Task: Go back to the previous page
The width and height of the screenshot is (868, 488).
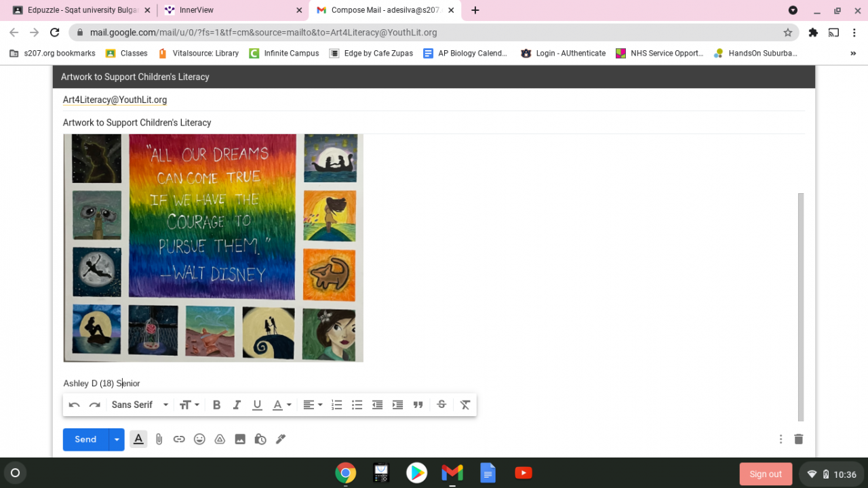Action: pos(14,33)
